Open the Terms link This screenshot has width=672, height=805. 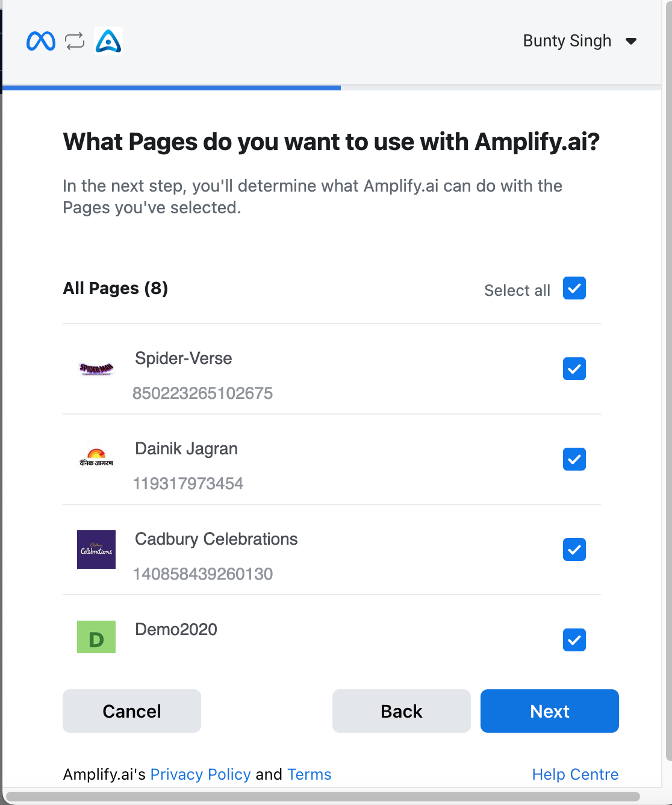tap(310, 774)
